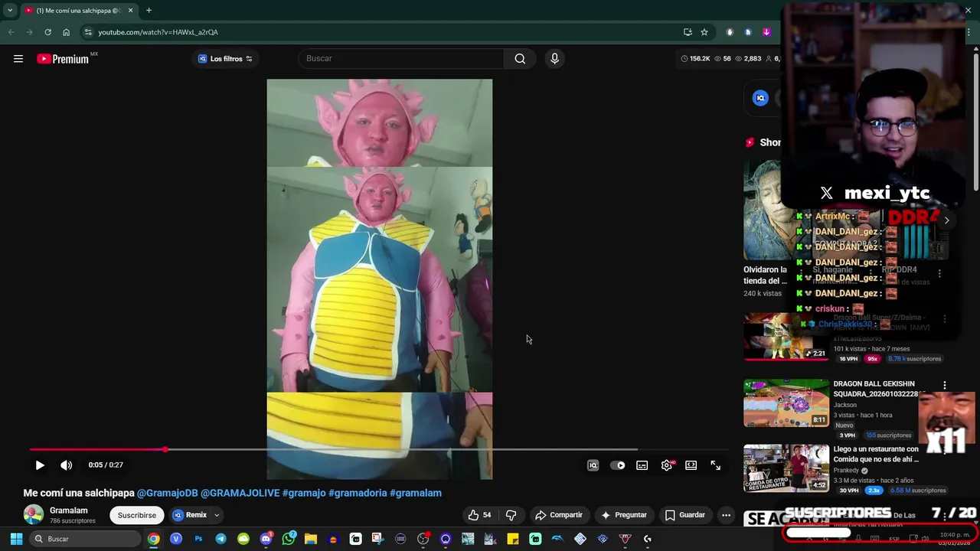Image resolution: width=980 pixels, height=551 pixels.
Task: Click the Suscribirse button
Action: 137,515
